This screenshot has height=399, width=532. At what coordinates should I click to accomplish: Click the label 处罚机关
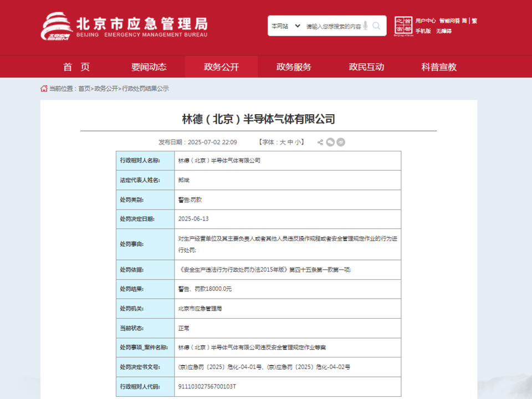132,309
